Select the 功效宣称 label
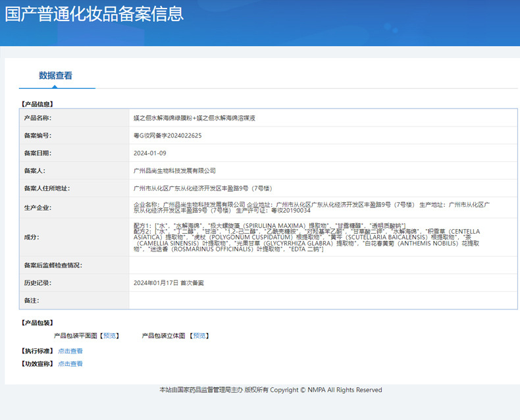This screenshot has width=520, height=420. pos(37,364)
